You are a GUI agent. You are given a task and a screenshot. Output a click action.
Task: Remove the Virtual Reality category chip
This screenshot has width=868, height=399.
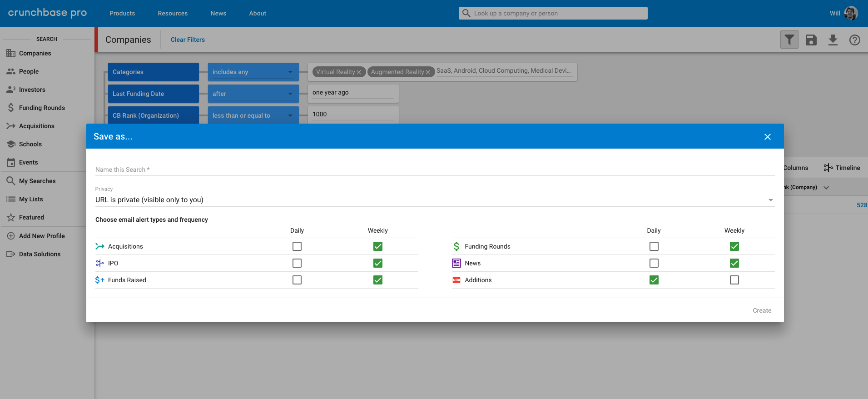[x=359, y=72]
